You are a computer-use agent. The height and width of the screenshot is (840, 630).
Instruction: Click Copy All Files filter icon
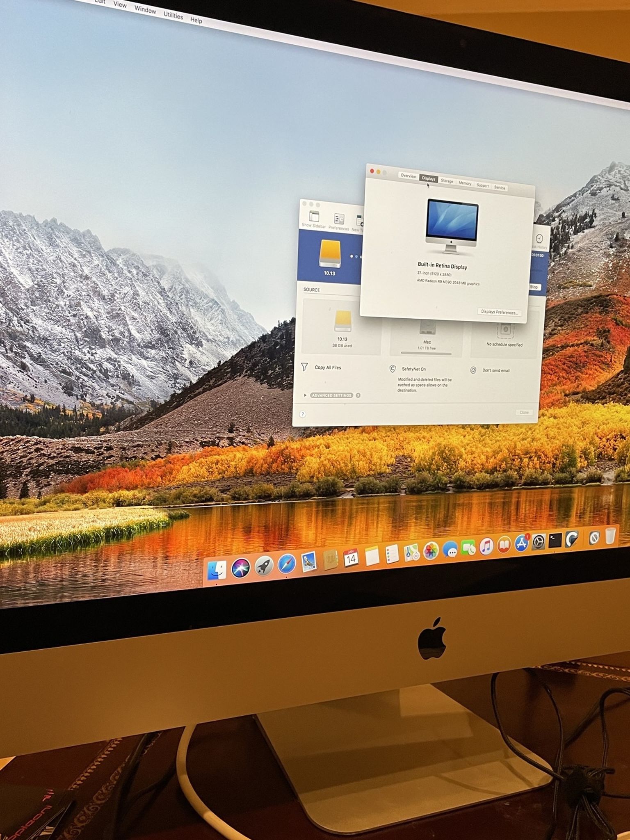pyautogui.click(x=304, y=367)
